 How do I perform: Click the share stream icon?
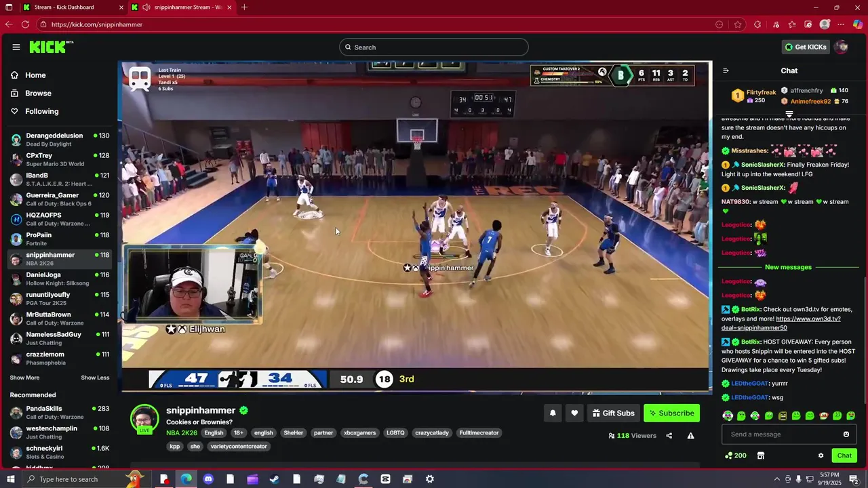click(x=669, y=436)
